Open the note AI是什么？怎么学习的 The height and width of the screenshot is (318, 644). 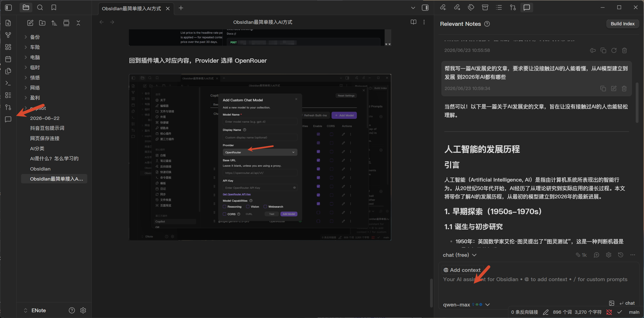tap(54, 158)
